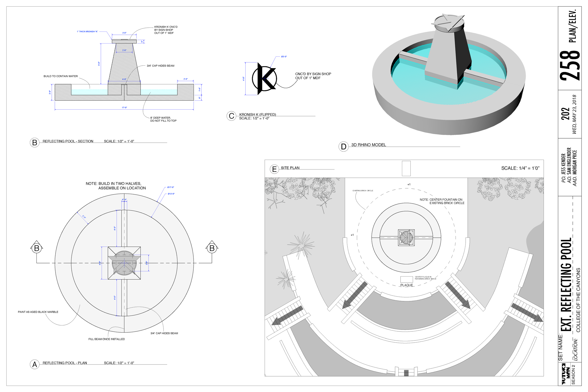This screenshot has width=588, height=392.
Task: Click the 'PAINT AS AGED BLACK MARBLE' annotation
Action: pos(38,312)
